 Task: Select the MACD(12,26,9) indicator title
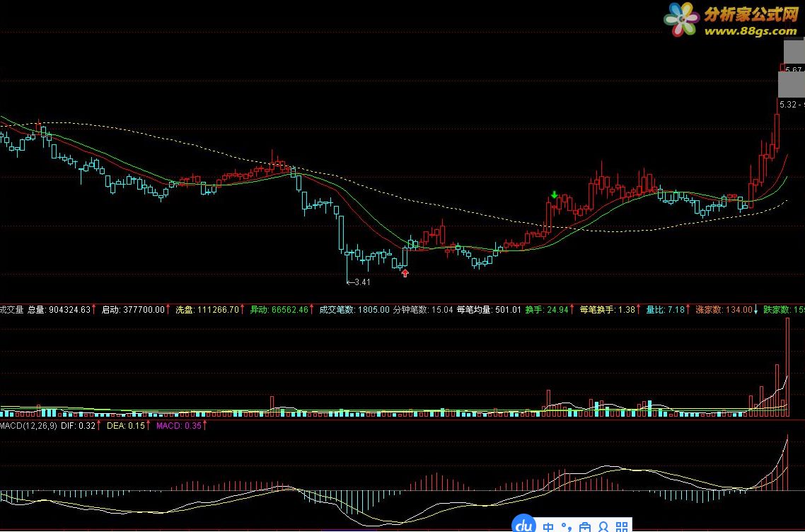tap(28, 426)
